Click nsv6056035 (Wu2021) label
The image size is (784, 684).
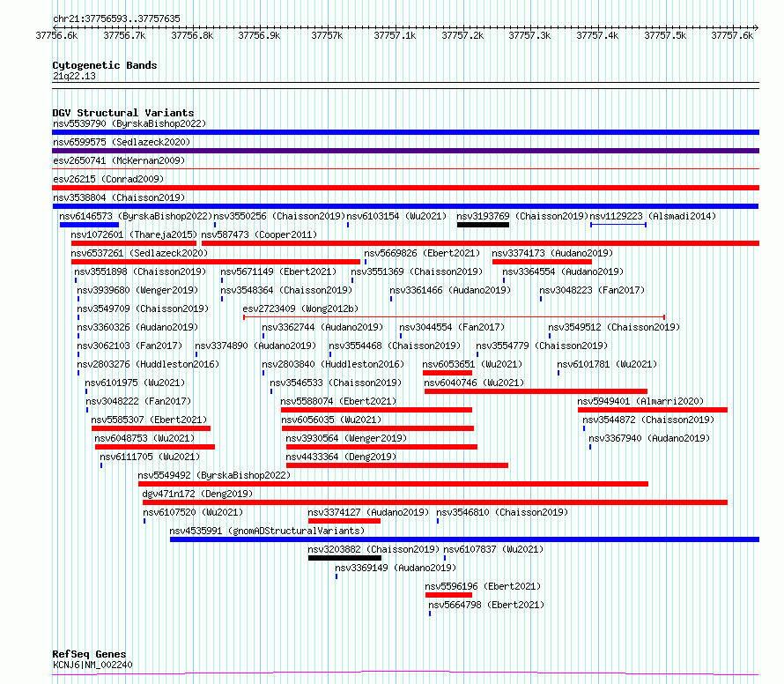pyautogui.click(x=331, y=420)
